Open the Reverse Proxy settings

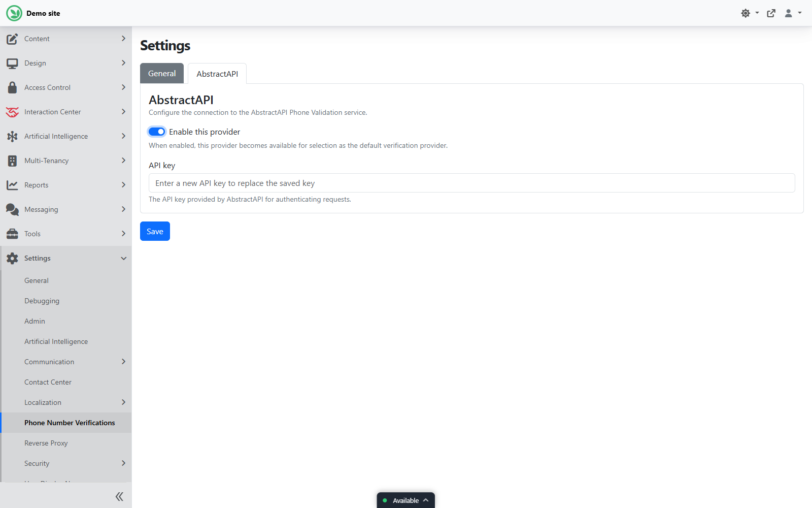point(46,443)
